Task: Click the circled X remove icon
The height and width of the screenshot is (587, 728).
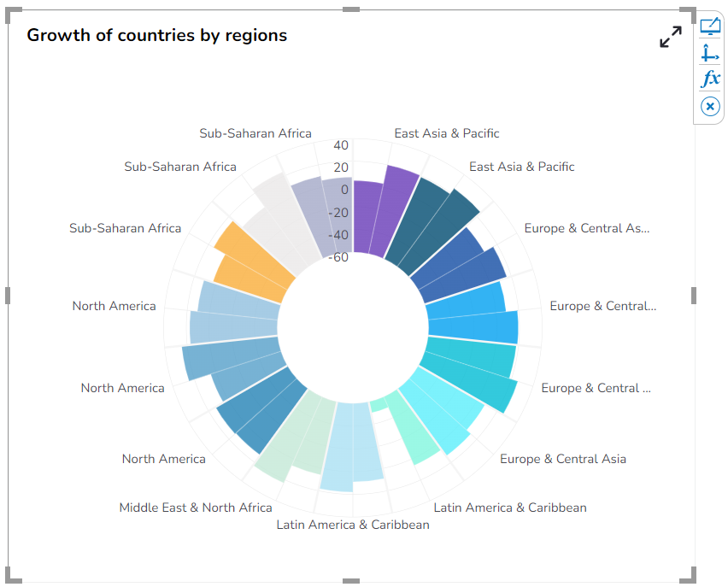Action: pyautogui.click(x=710, y=106)
